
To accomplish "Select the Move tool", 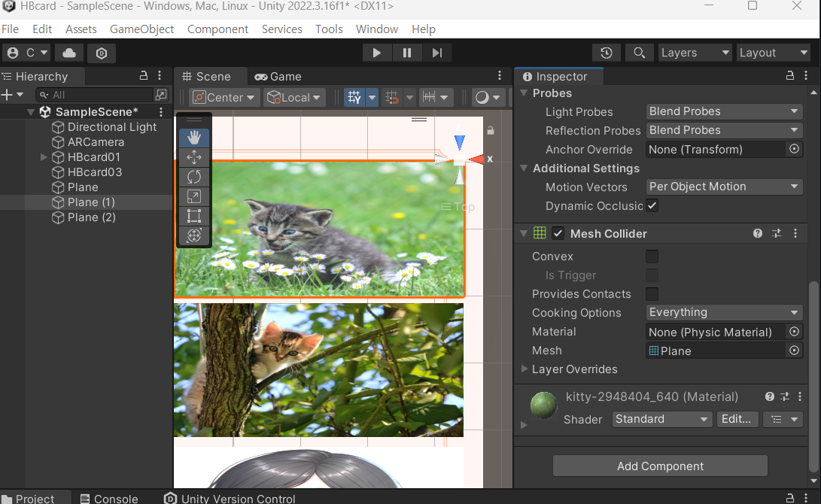I will (x=193, y=157).
